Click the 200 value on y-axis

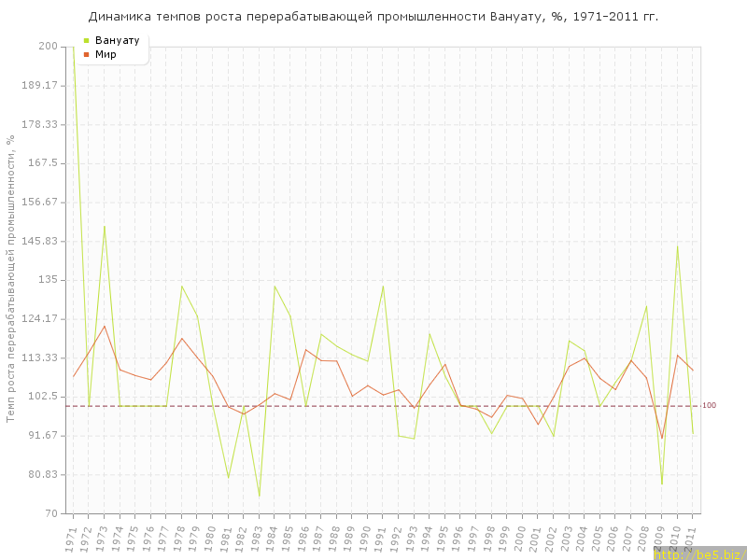48,47
